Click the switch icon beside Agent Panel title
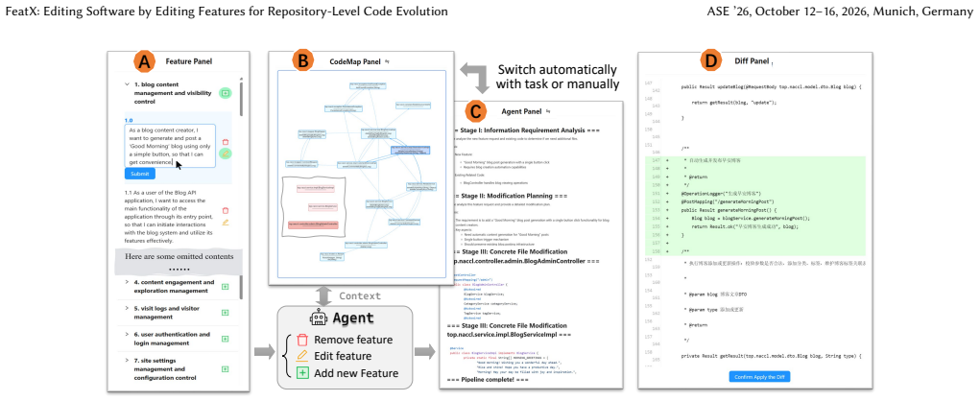The image size is (980, 401). pyautogui.click(x=548, y=111)
